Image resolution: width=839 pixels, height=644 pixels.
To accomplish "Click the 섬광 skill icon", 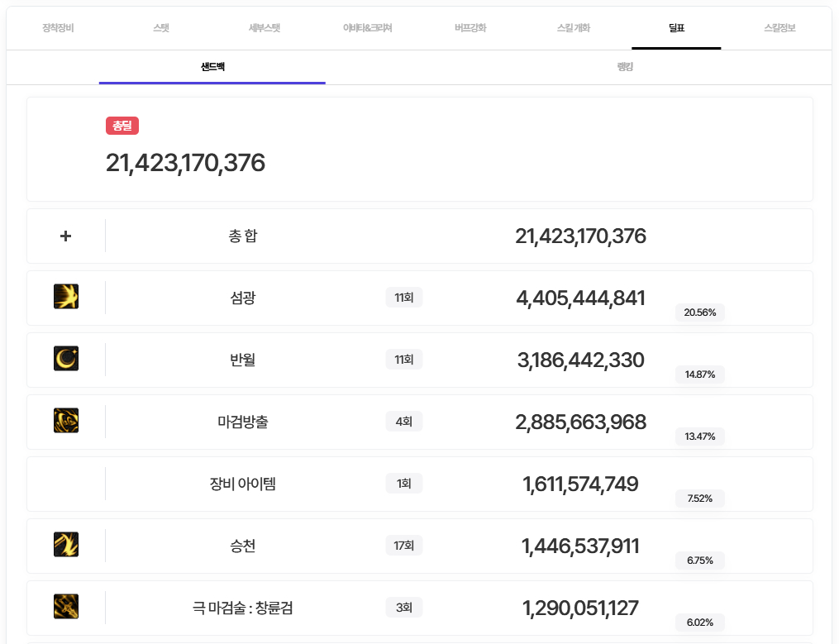I will (66, 297).
